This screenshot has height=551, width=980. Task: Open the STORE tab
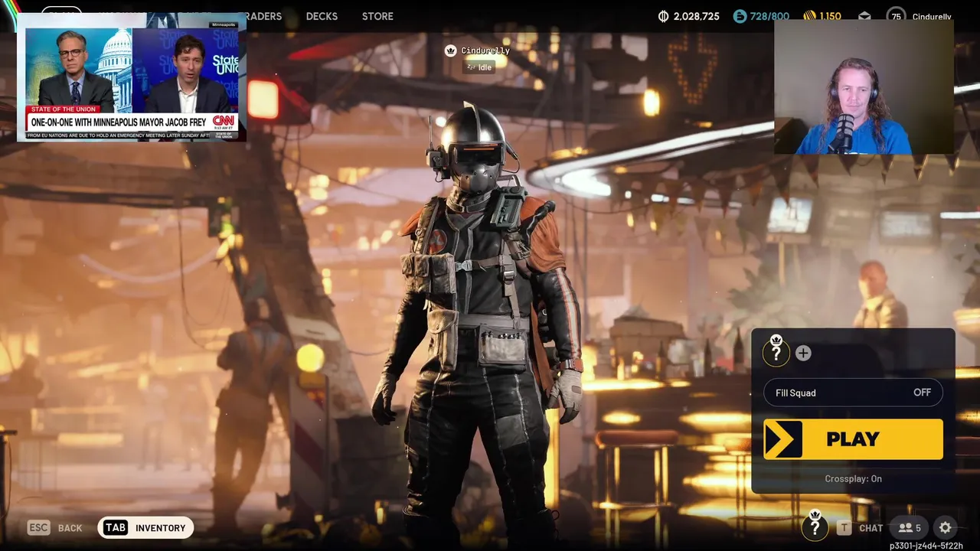click(377, 16)
